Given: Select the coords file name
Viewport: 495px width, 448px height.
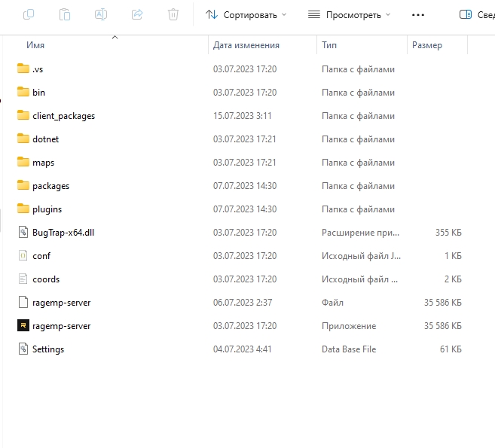Looking at the screenshot, I should 46,279.
